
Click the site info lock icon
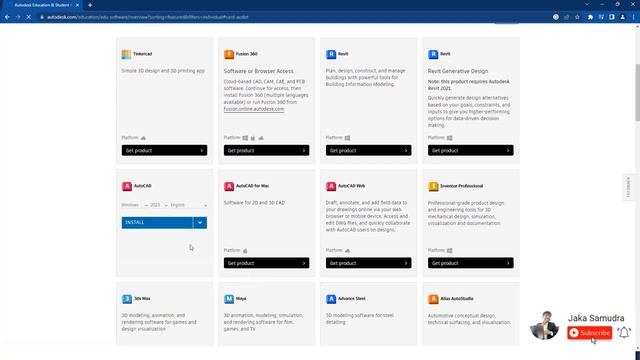click(x=42, y=17)
